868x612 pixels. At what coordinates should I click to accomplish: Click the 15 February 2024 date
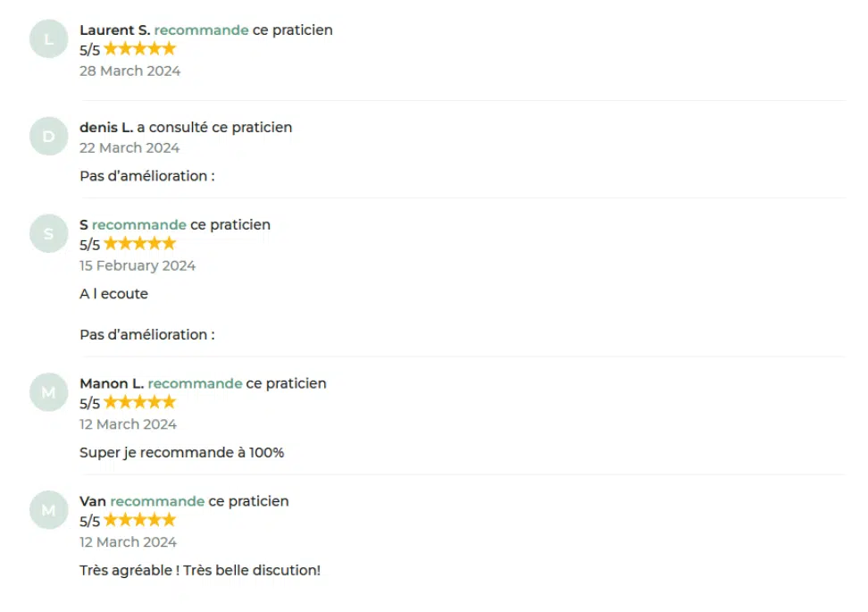pos(138,266)
